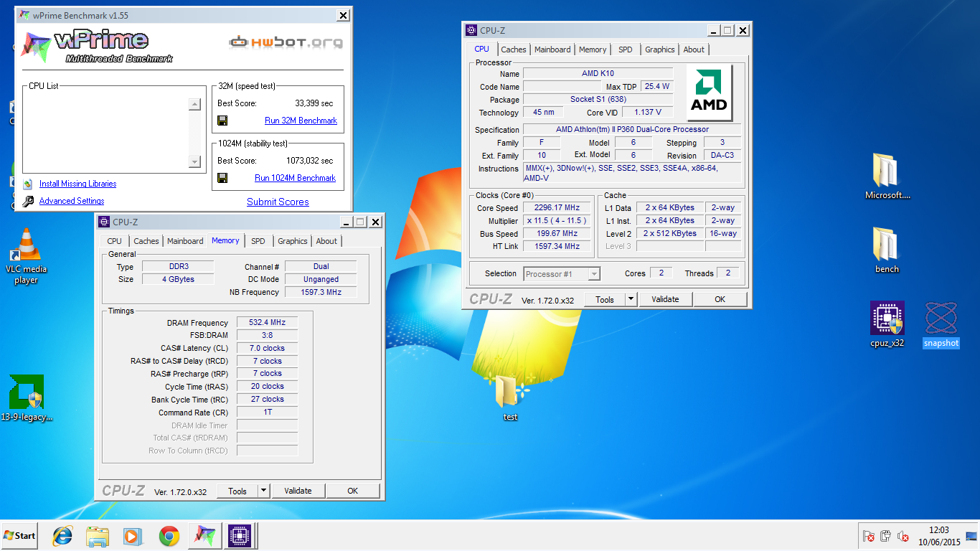This screenshot has height=551, width=980.
Task: Click Validate in the CPU-Z Memory window
Action: (x=298, y=491)
